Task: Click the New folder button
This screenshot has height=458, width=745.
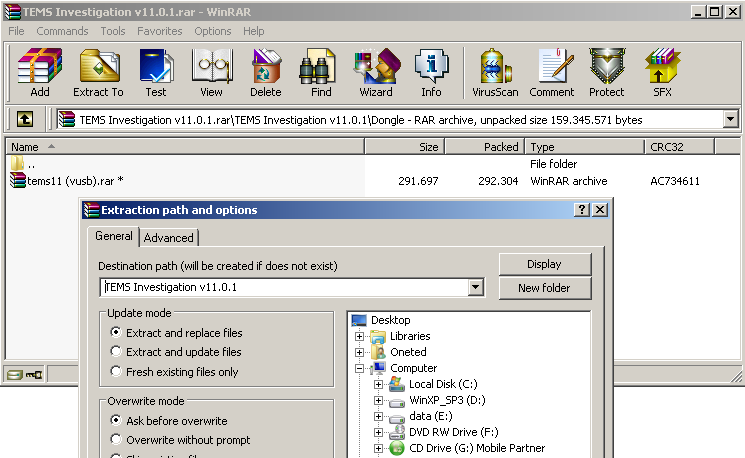Action: pyautogui.click(x=544, y=288)
